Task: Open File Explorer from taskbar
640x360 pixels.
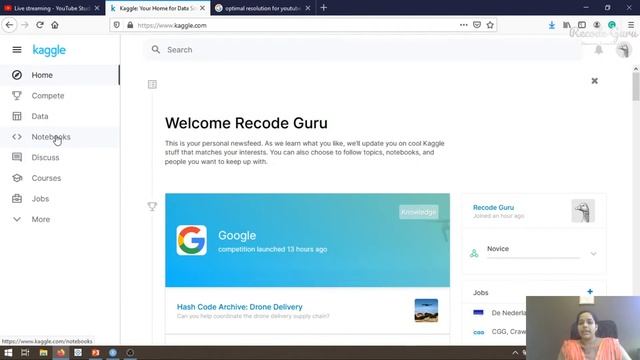Action: coord(43,353)
